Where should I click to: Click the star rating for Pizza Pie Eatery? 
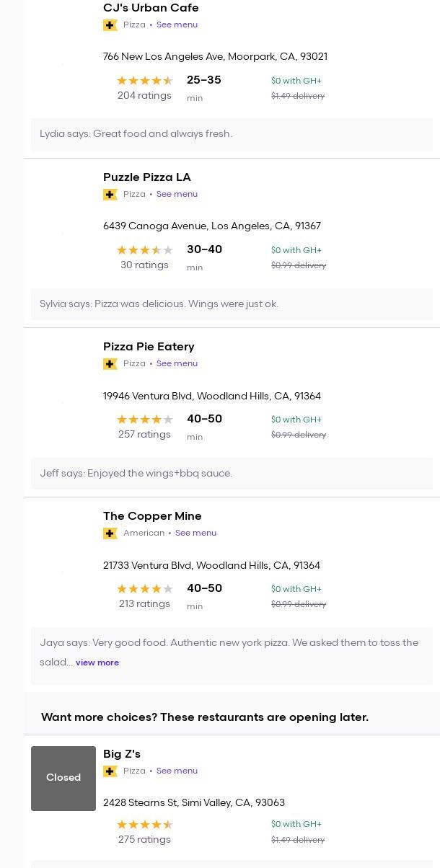pos(145,420)
